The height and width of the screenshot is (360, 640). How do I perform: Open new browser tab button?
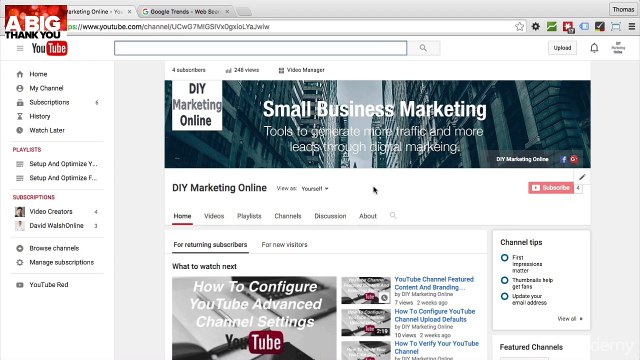244,12
